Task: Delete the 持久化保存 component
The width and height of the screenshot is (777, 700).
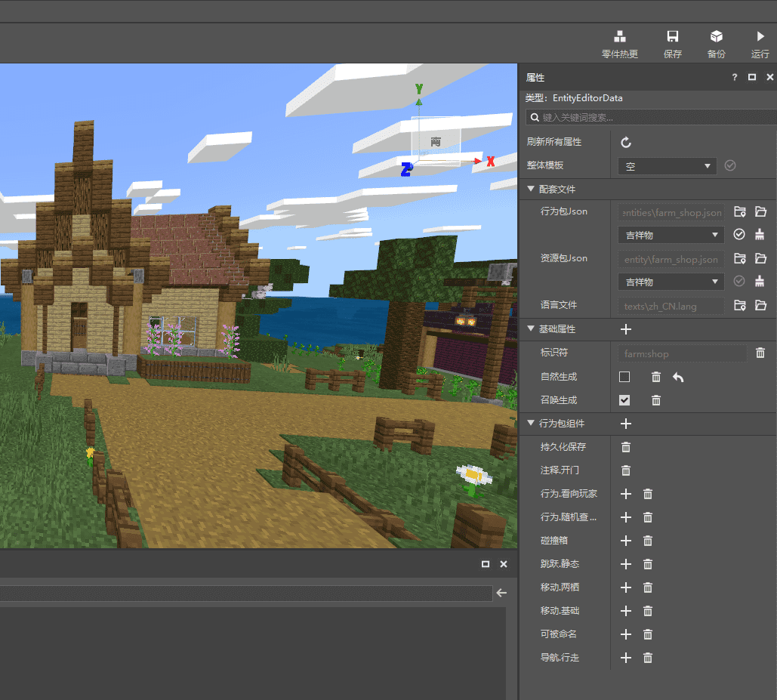Action: 626,447
